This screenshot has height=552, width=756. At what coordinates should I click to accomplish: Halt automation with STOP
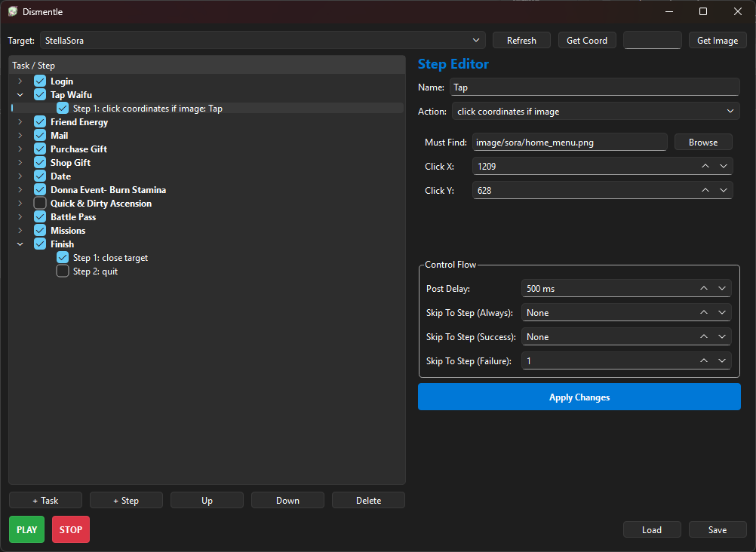(70, 529)
